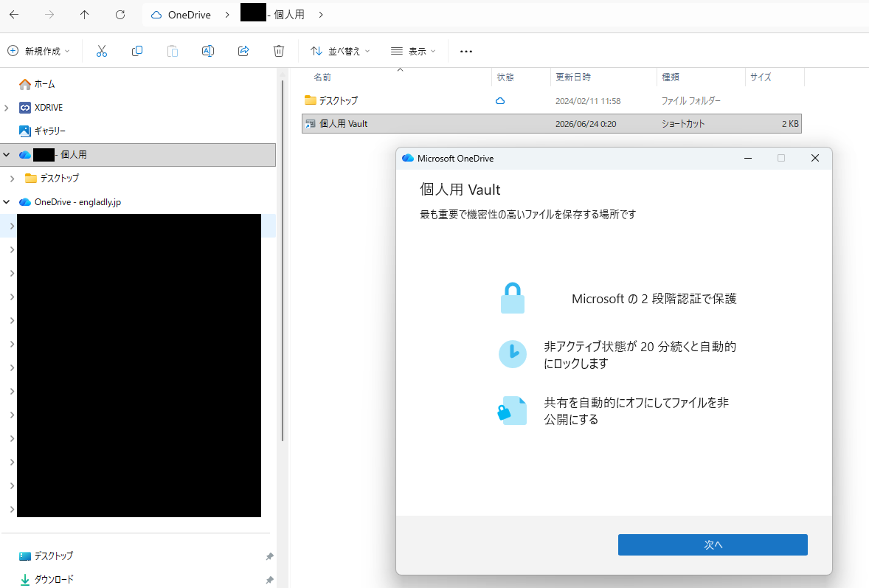Close the Microsoft OneDrive dialog
869x588 pixels.
pyautogui.click(x=814, y=158)
